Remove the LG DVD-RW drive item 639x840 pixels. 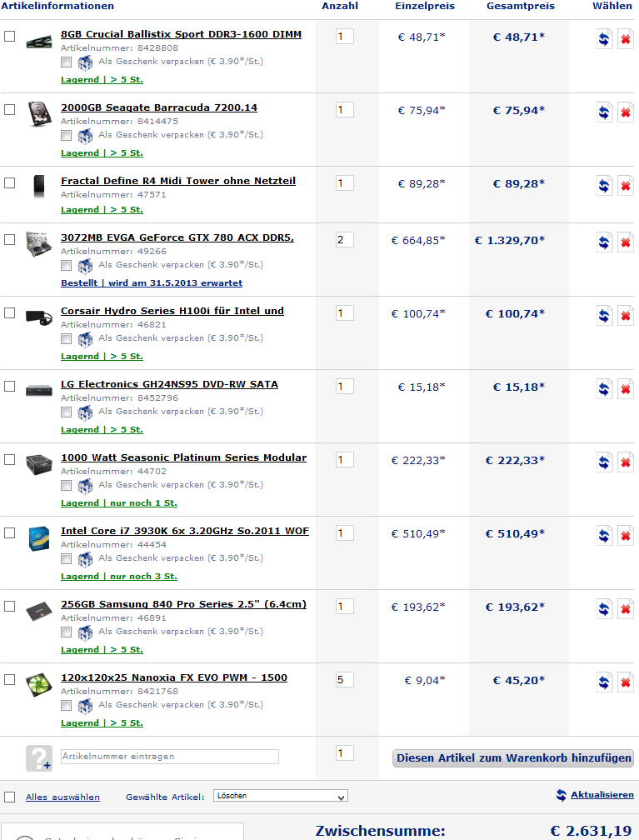[x=625, y=389]
